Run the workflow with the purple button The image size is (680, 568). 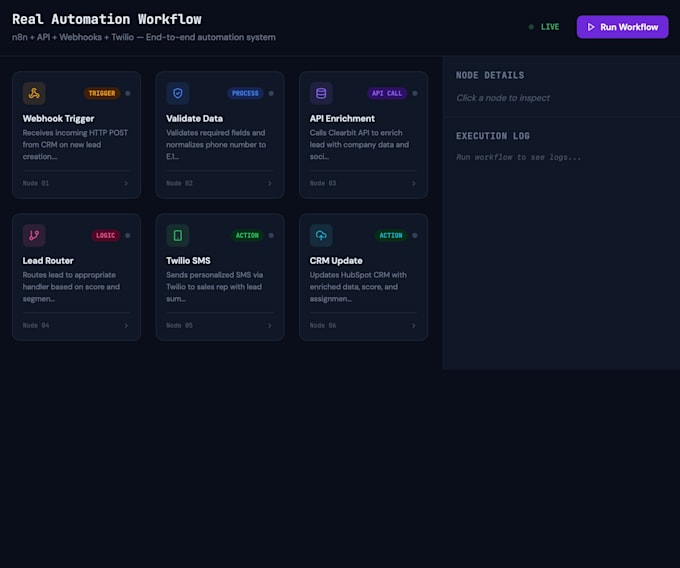(x=622, y=27)
